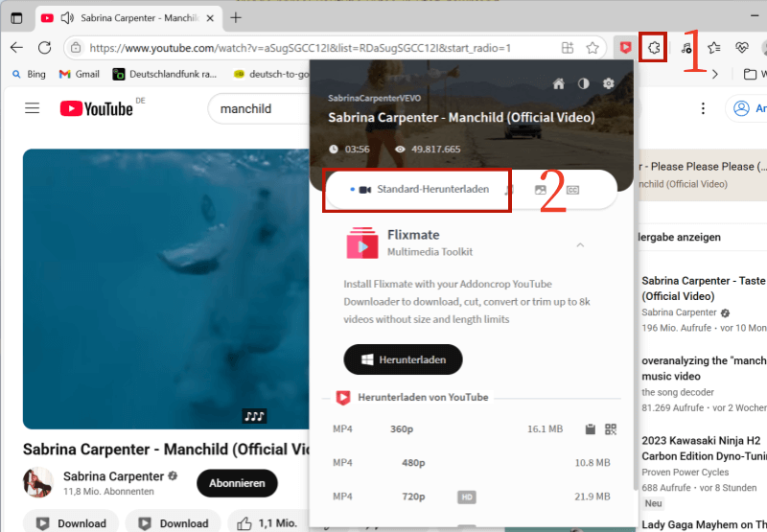Open the Sabrina Carpenter channel name link
This screenshot has width=767, height=532.
[113, 476]
